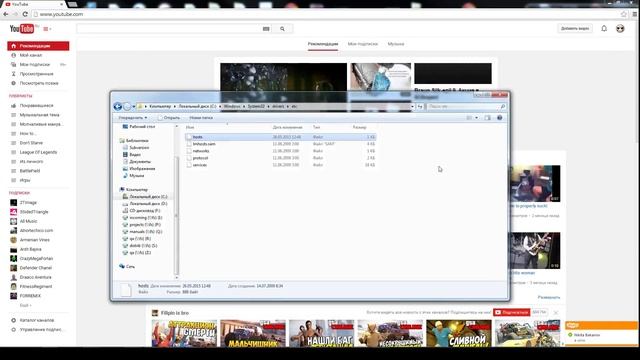This screenshot has width=640, height=360.
Task: Open the Упорядочить dropdown in Explorer
Action: click(133, 118)
